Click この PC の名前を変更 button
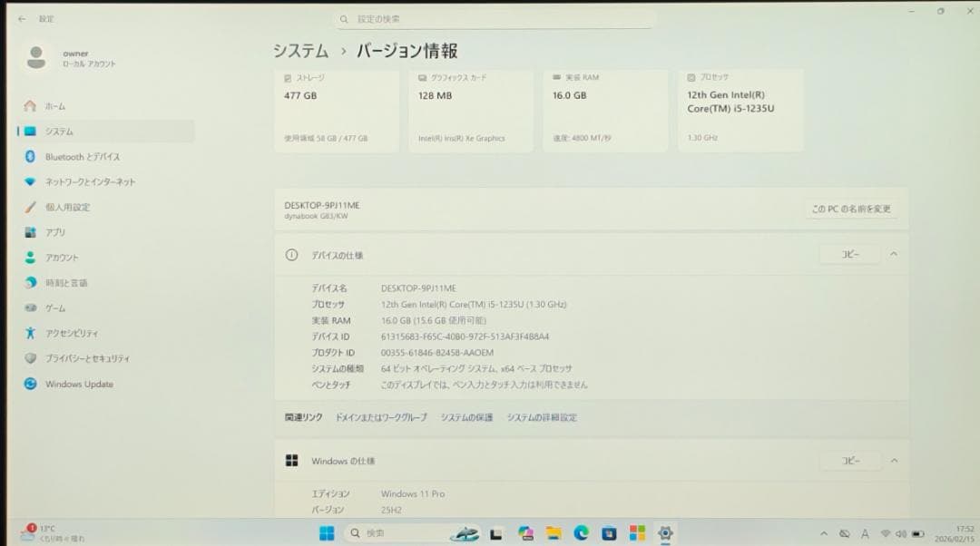Screen dimensions: 980x546 tap(851, 209)
